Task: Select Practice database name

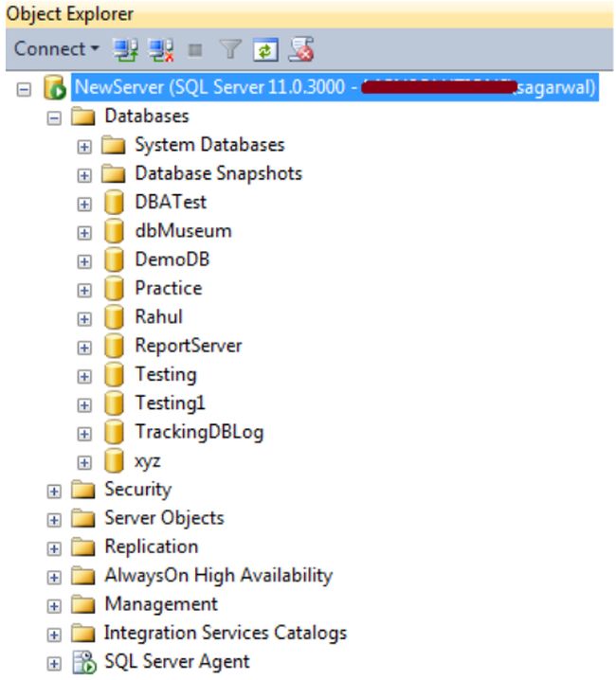Action: (x=169, y=288)
